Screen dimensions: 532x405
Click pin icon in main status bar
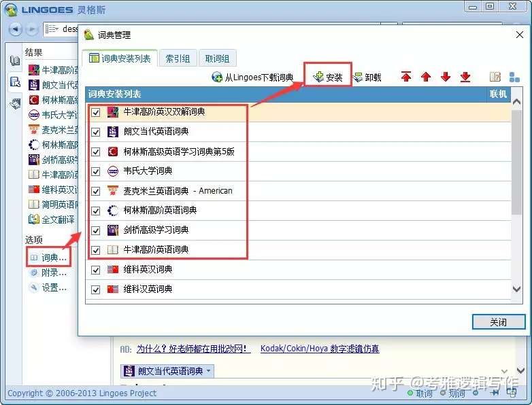[x=495, y=393]
